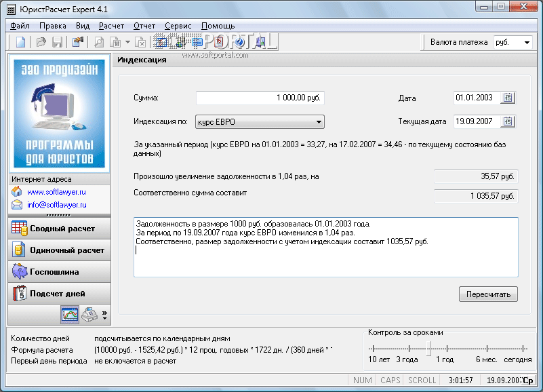
Task: Open the Помощь menu
Action: pyautogui.click(x=218, y=26)
